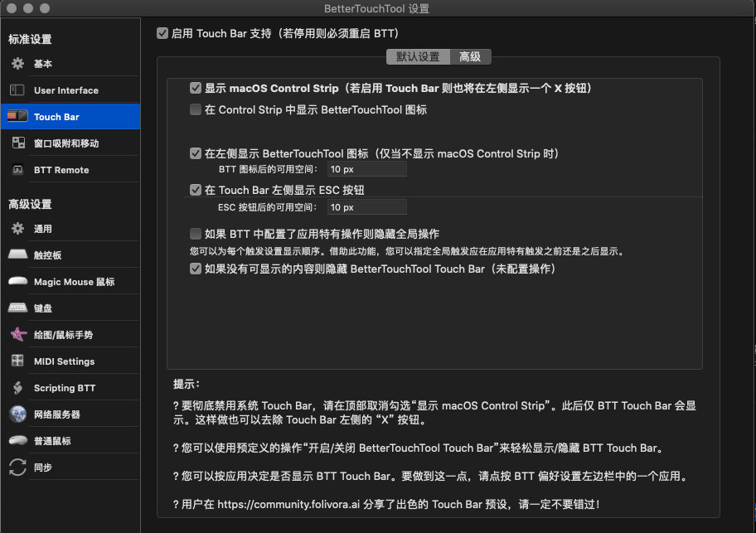Image resolution: width=756 pixels, height=533 pixels.
Task: Open the 键盘 keyboard icon
Action: click(x=17, y=308)
